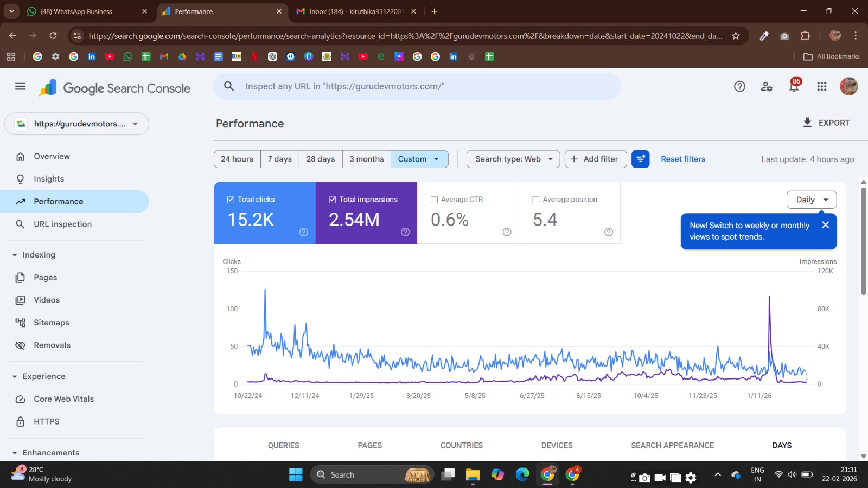868x488 pixels.
Task: Open the Daily granularity dropdown
Action: point(811,200)
